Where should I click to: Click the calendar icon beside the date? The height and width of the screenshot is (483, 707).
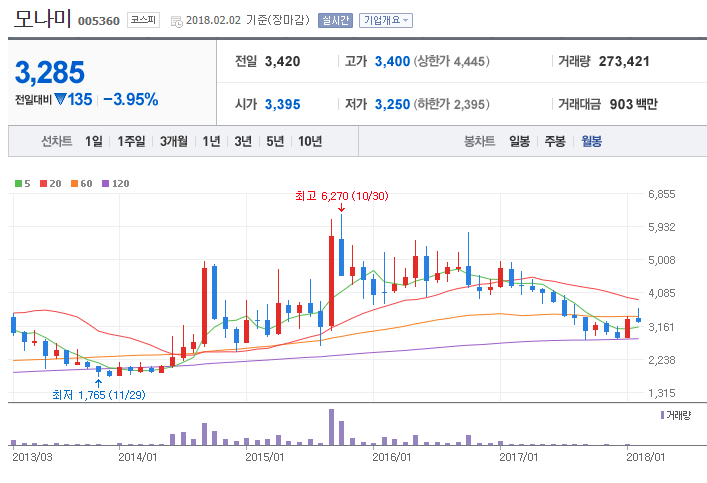[176, 21]
